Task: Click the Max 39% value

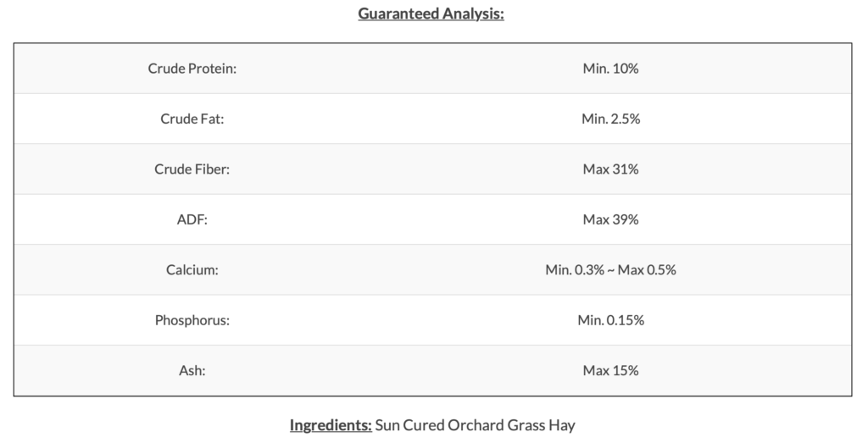Action: [610, 219]
